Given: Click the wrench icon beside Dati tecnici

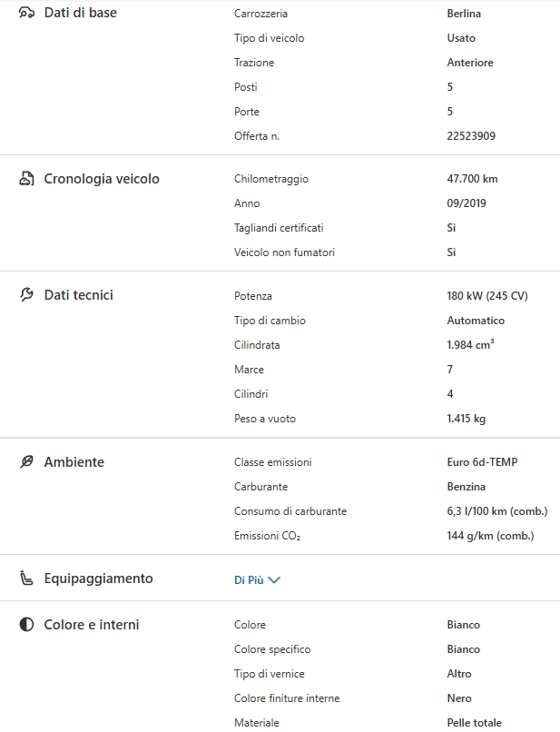Looking at the screenshot, I should 26,295.
